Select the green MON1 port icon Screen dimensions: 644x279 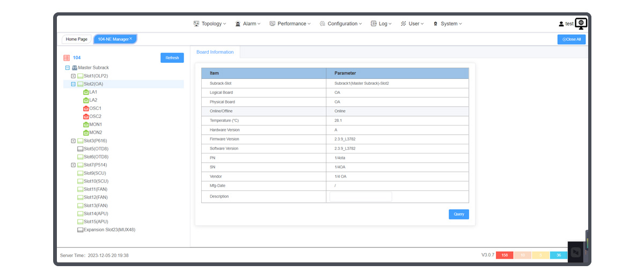click(x=86, y=124)
